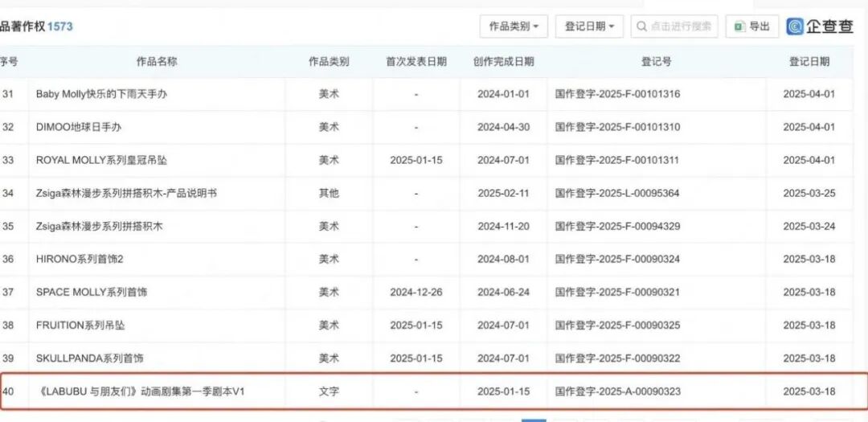Viewport: 868px width, 422px height.
Task: Click the Excel icon on 导出 button
Action: tap(739, 26)
